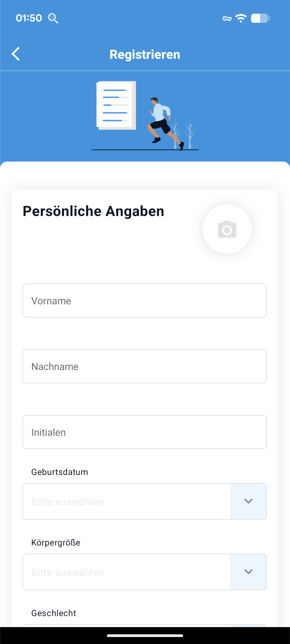Tap the document sheet illustration

[x=116, y=105]
